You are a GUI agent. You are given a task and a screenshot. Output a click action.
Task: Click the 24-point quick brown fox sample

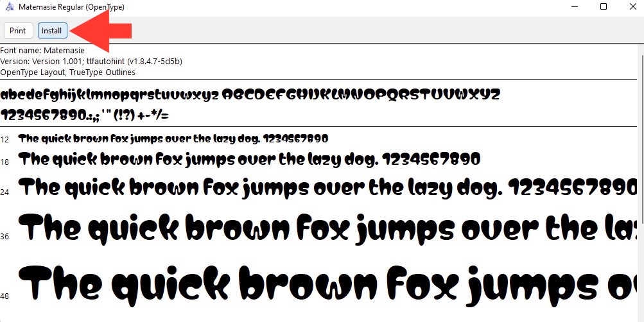[x=327, y=187]
